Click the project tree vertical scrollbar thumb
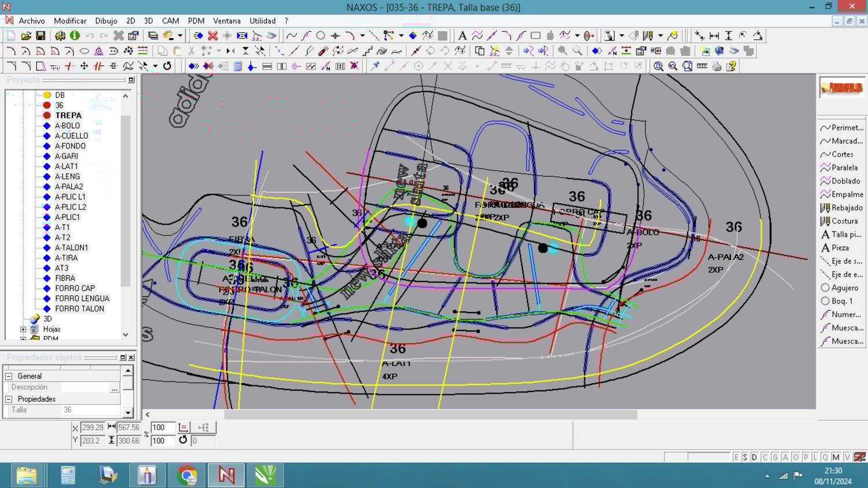 [126, 200]
